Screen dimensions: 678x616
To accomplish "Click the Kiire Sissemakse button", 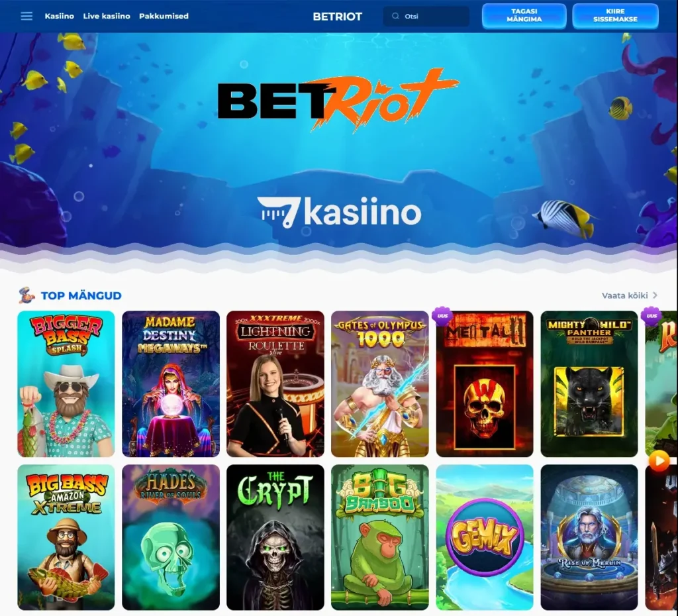I will coord(615,16).
